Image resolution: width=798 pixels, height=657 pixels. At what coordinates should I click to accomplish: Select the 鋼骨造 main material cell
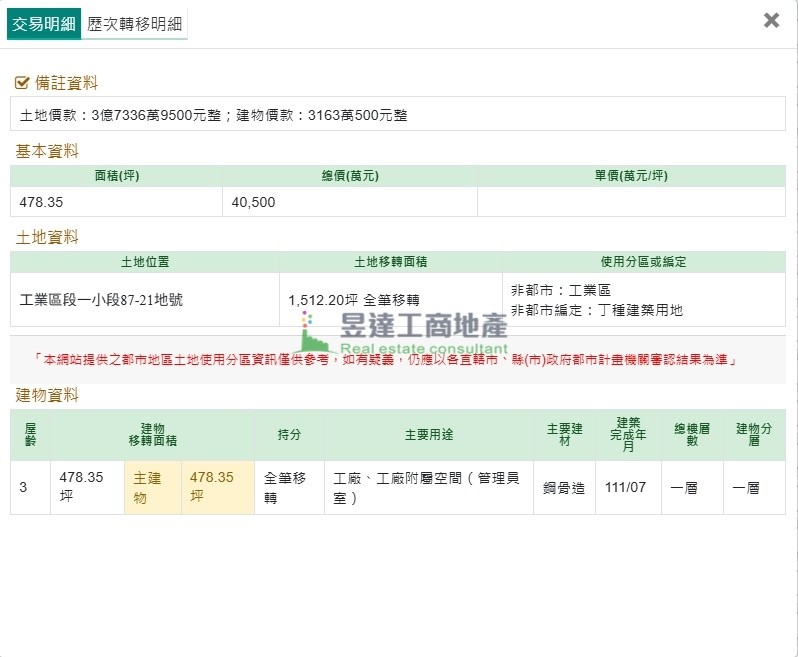[562, 487]
